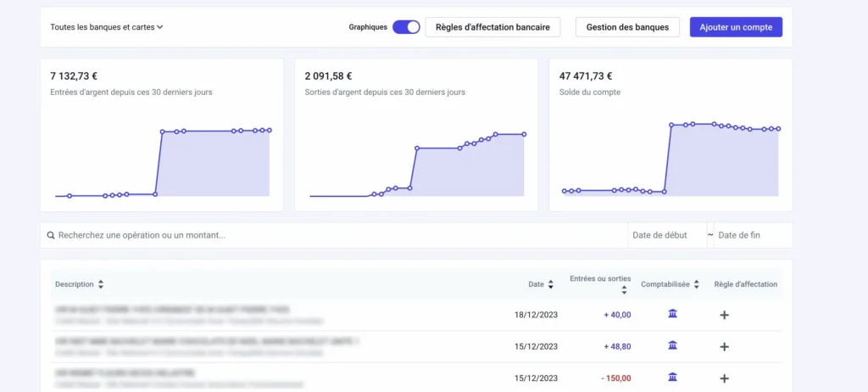Screen dimensions: 868x392
Task: Click the Date de fin field
Action: click(751, 235)
